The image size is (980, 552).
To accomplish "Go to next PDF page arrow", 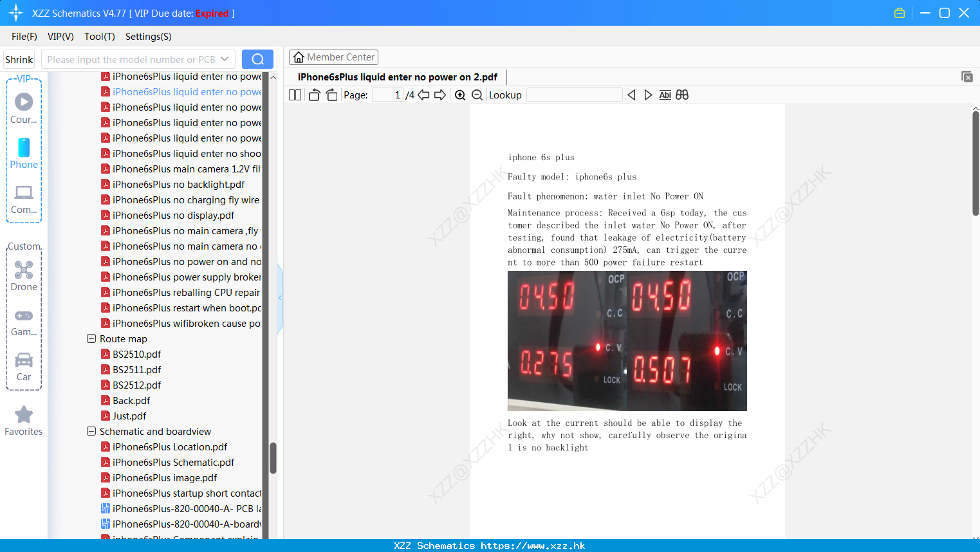I will pos(440,95).
